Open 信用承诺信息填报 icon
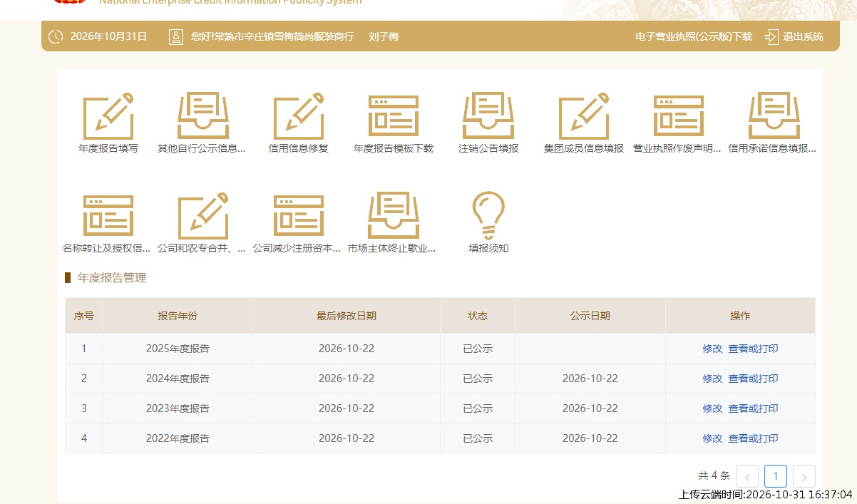Screen dimensions: 857x504 pos(774,115)
